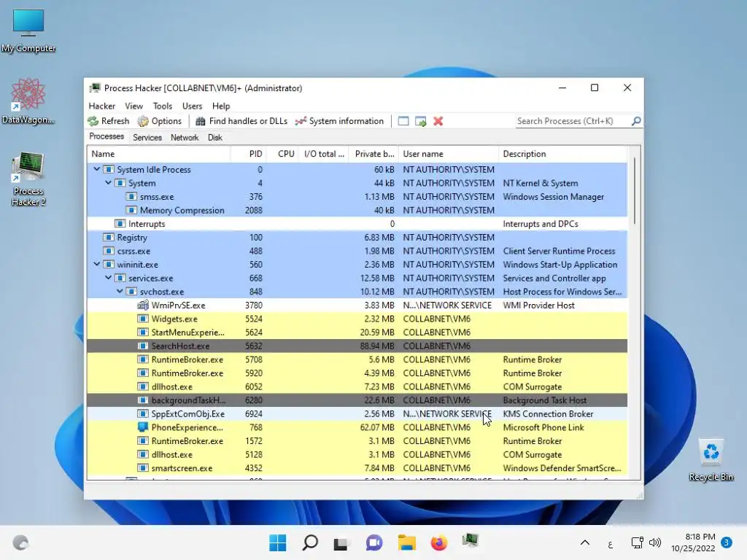Select the Memory Compression row

tap(357, 210)
